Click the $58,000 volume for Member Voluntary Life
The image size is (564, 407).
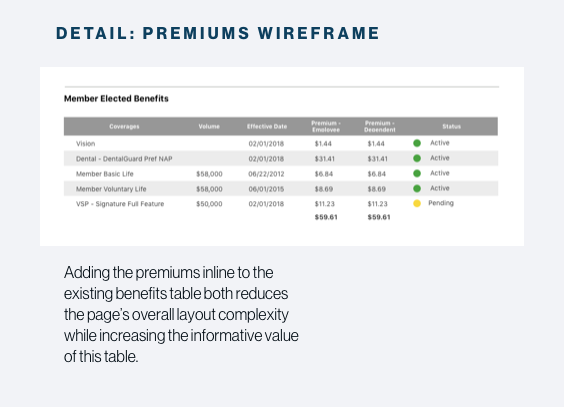(x=209, y=189)
